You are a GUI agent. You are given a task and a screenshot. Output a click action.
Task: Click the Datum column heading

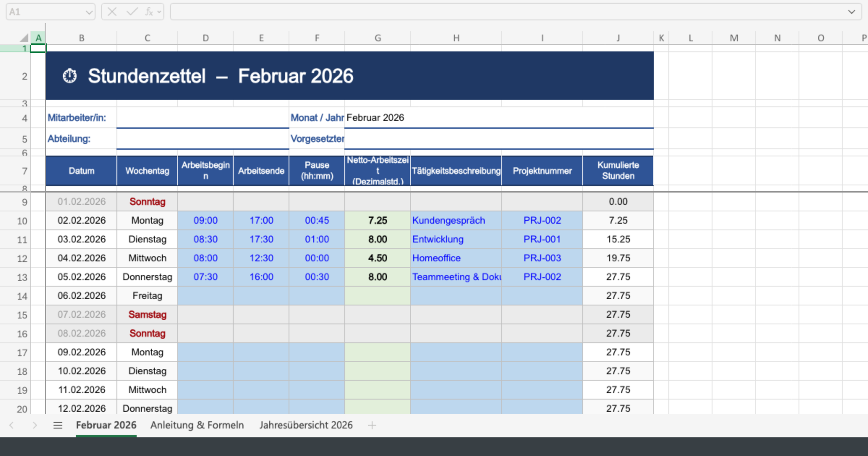(x=81, y=171)
